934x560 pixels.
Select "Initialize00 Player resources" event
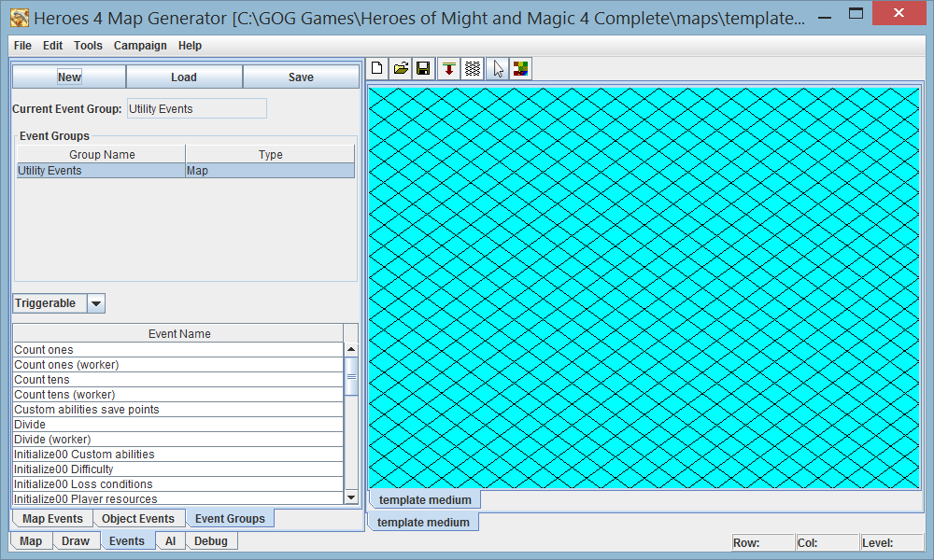pyautogui.click(x=178, y=498)
